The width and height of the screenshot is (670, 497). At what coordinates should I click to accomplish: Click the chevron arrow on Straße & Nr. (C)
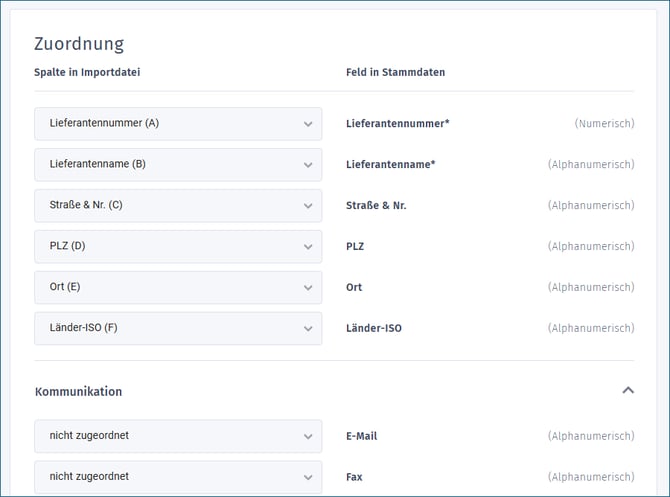308,206
